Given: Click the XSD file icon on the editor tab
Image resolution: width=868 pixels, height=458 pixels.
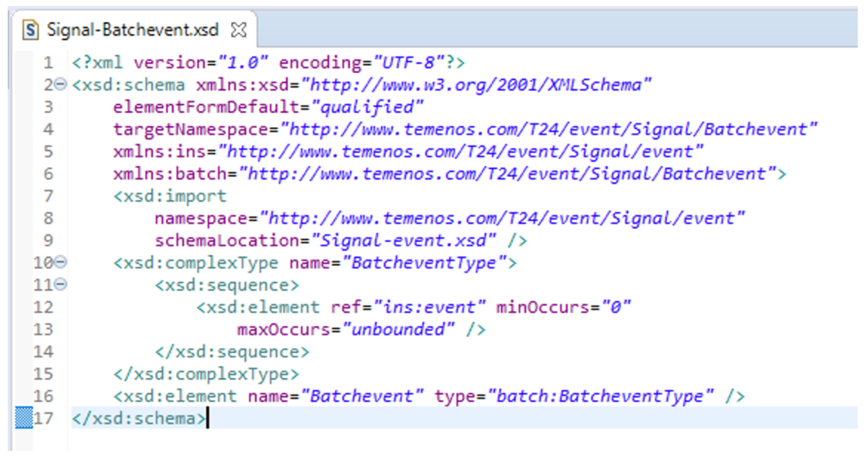Looking at the screenshot, I should tap(31, 29).
